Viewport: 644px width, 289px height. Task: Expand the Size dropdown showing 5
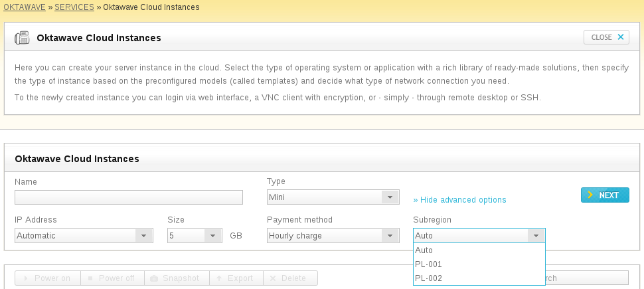[x=195, y=236]
